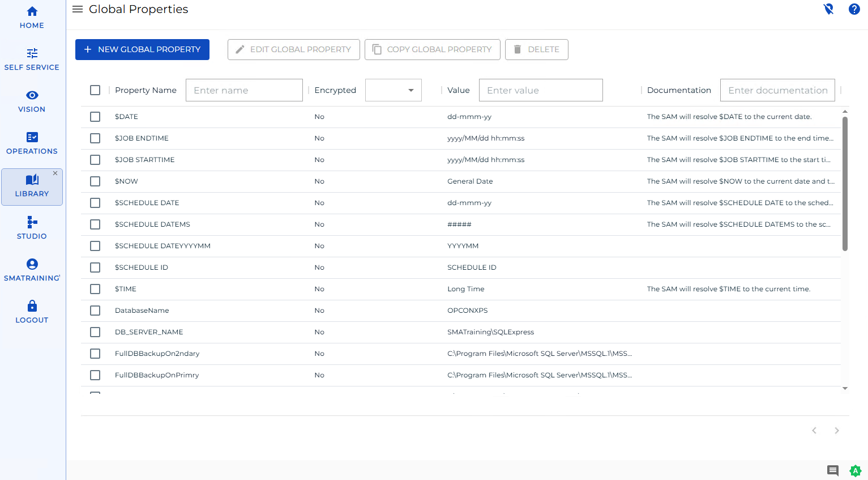Select the $SCHEDULE DATEYYYYMM property name
This screenshot has height=480, width=868.
tap(163, 246)
